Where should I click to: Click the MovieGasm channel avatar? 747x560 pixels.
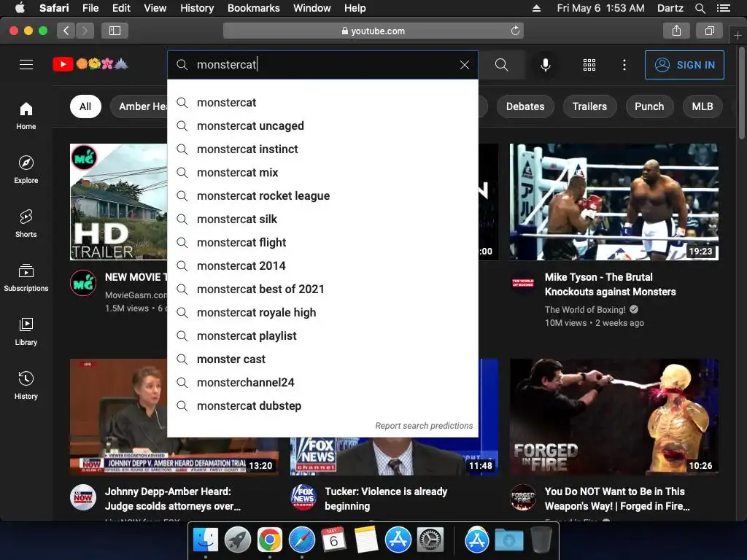(x=83, y=283)
